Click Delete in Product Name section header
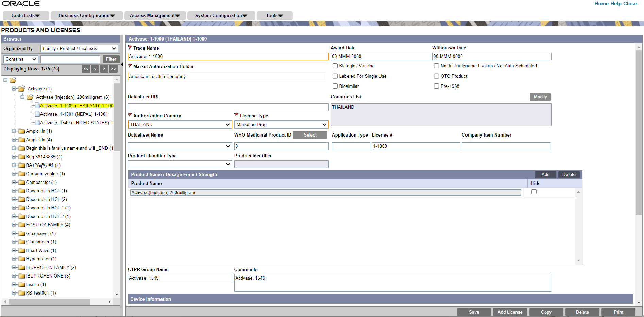Viewport: 644px width, 317px height. (x=569, y=174)
